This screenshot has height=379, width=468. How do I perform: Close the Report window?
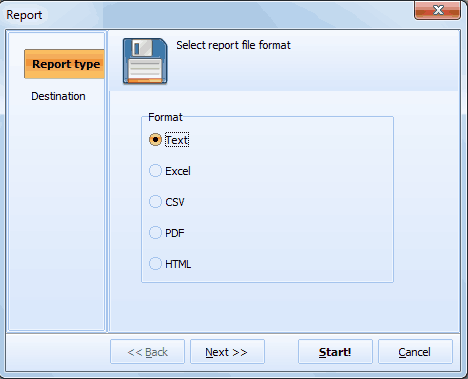pos(438,10)
